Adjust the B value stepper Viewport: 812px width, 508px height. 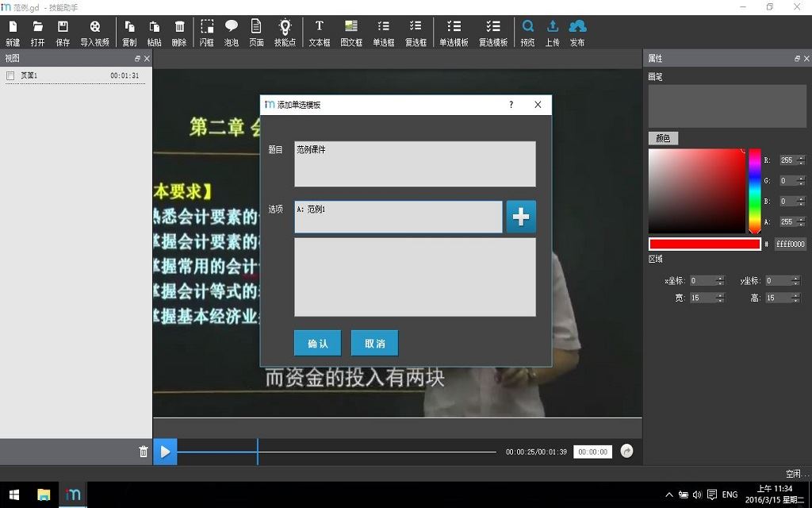click(x=801, y=201)
